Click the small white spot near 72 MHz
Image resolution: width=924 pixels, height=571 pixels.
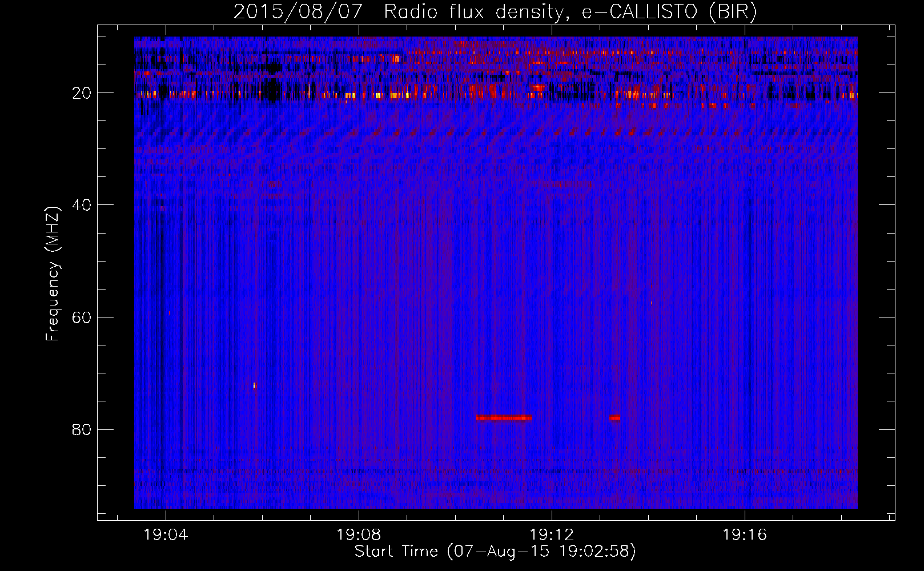254,385
